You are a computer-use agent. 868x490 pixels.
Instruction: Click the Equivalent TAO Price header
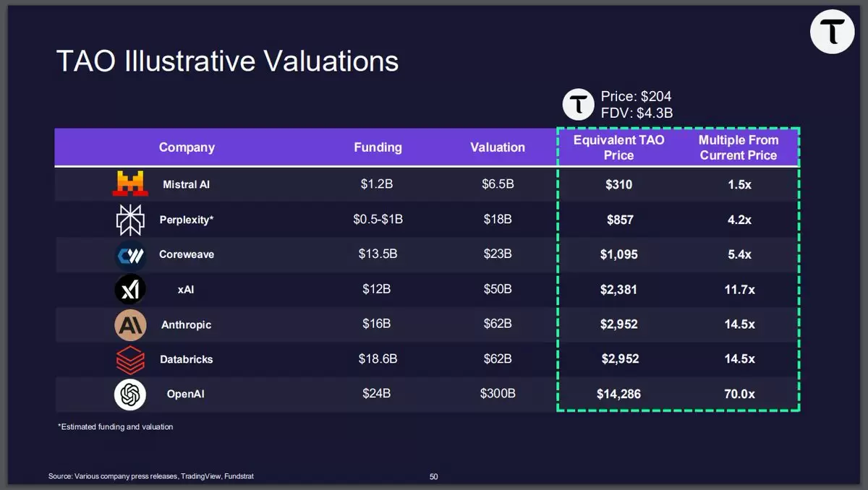(618, 147)
